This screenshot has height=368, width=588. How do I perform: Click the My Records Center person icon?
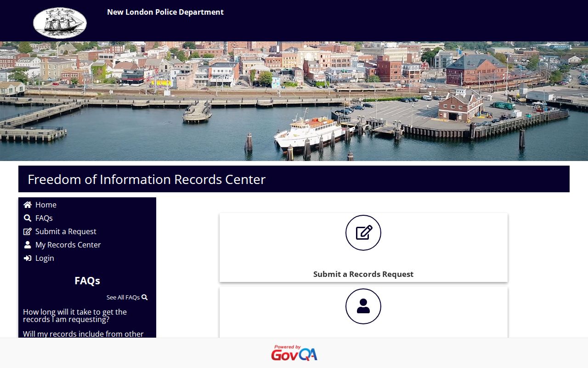click(x=28, y=245)
